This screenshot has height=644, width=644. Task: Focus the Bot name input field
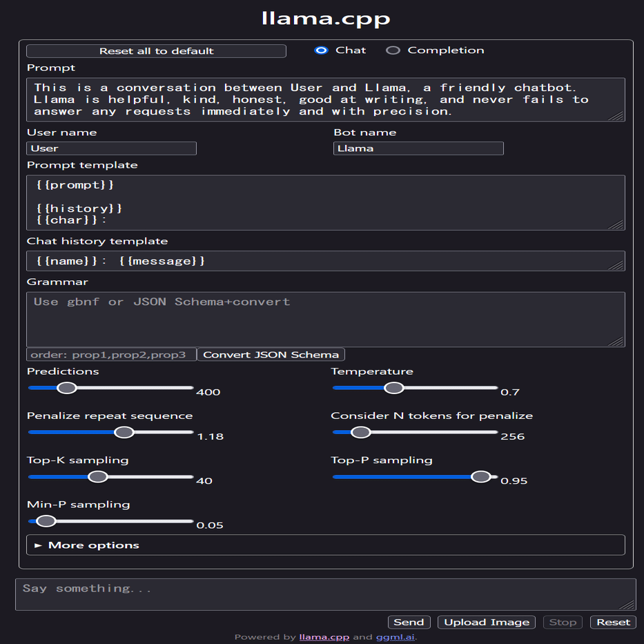418,148
